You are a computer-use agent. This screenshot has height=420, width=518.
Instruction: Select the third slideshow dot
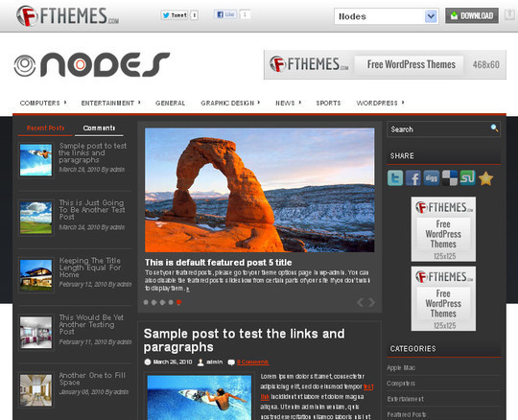coord(162,302)
